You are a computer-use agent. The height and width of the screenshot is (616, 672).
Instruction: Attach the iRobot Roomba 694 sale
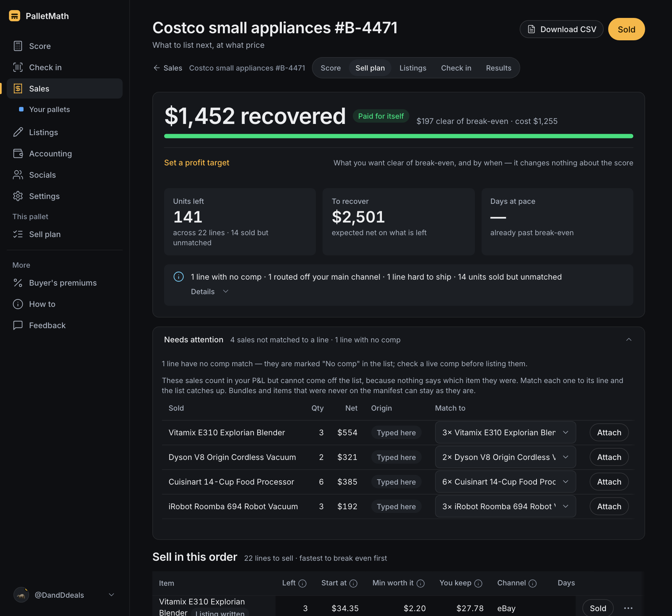[609, 506]
